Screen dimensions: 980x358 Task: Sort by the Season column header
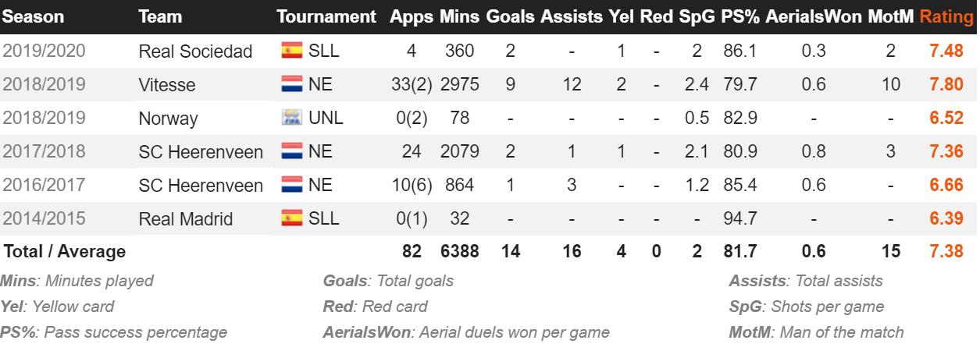tap(34, 16)
